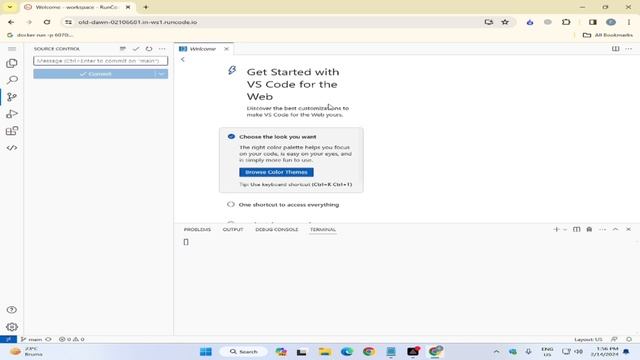This screenshot has width=640, height=360.
Task: Click the errors and warnings status item
Action: [72, 339]
